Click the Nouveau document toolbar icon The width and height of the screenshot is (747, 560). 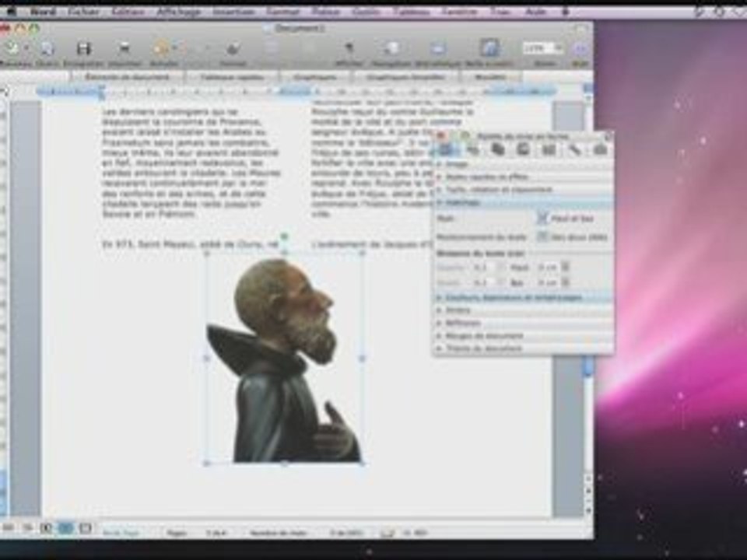(x=12, y=48)
